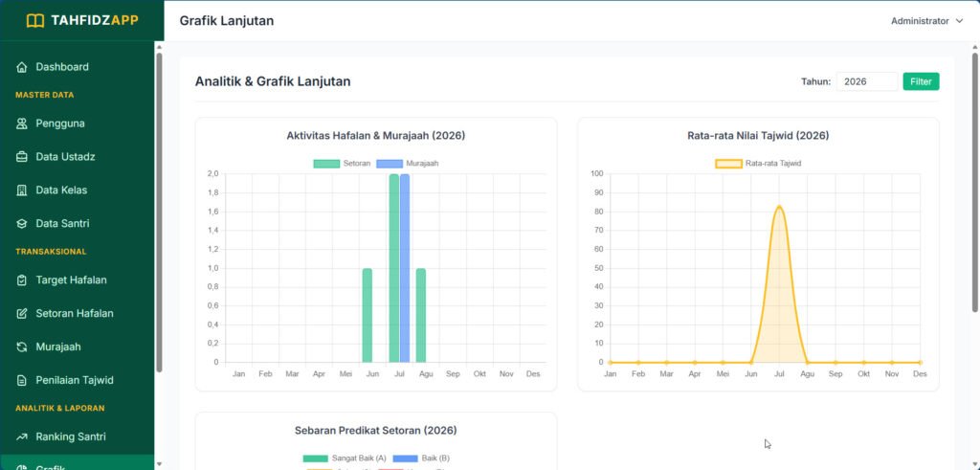Click the Target Hafalan clipboard icon

[x=22, y=280]
